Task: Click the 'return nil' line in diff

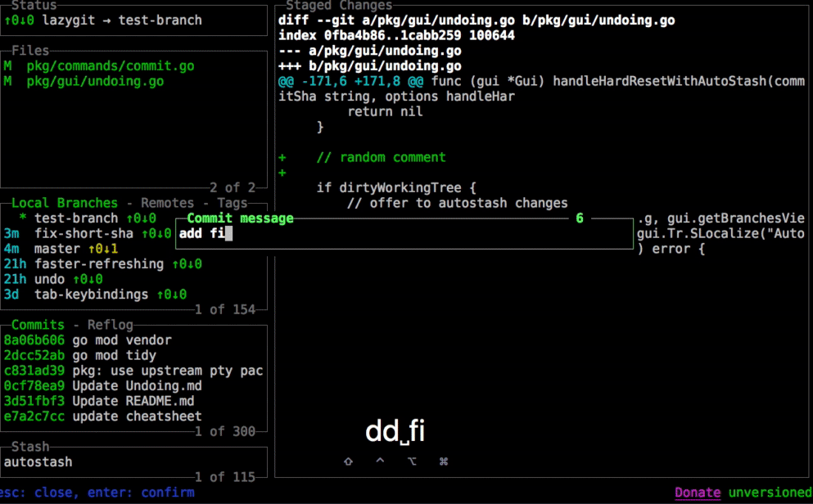Action: pyautogui.click(x=385, y=112)
